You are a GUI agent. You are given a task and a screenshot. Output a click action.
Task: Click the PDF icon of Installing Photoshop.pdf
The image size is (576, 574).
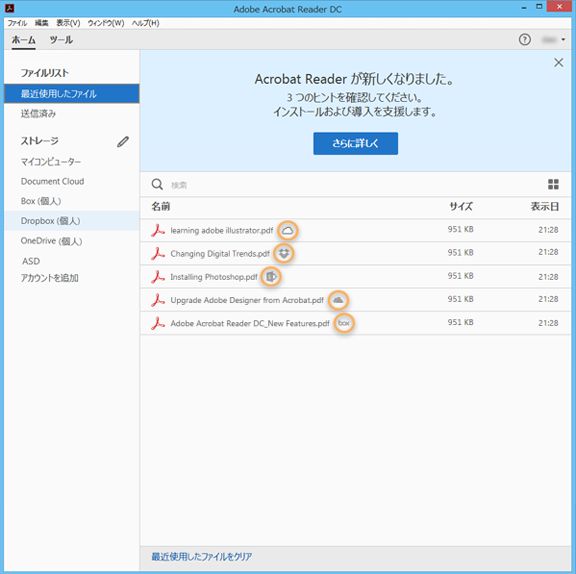click(158, 277)
